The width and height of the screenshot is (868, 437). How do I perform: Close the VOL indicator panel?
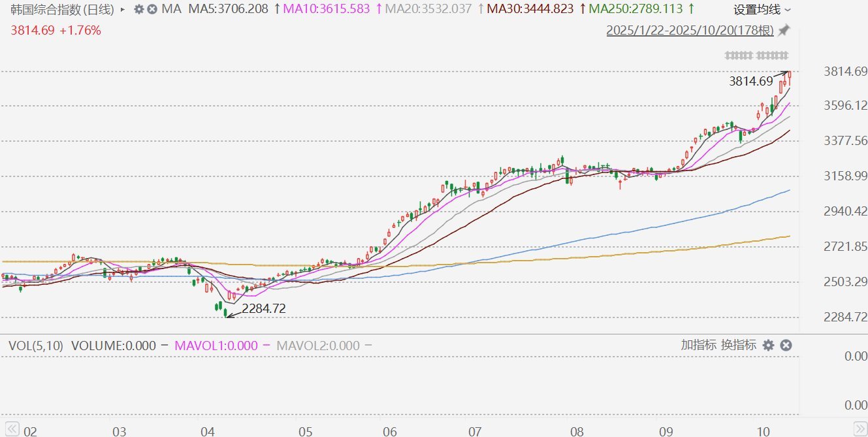(786, 345)
